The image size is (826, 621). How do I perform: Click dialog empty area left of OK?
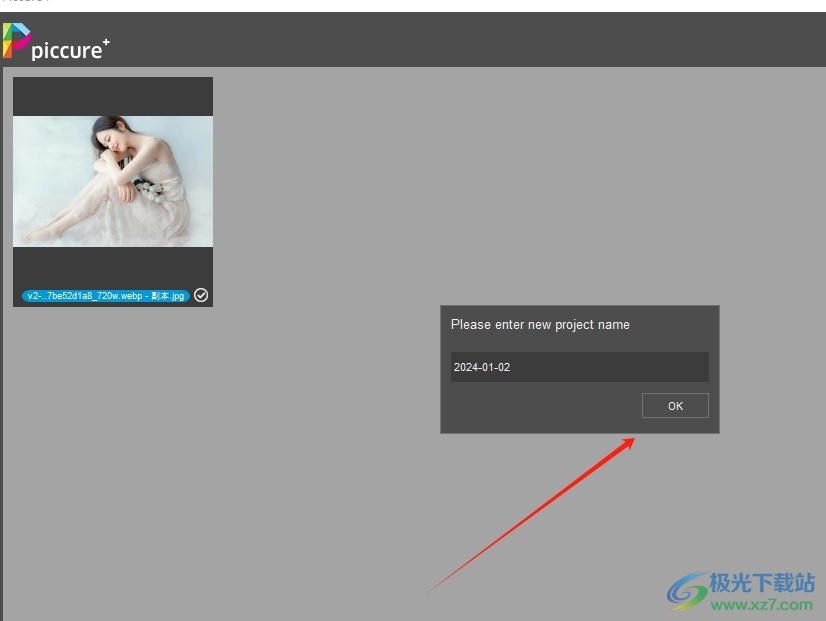(x=540, y=406)
